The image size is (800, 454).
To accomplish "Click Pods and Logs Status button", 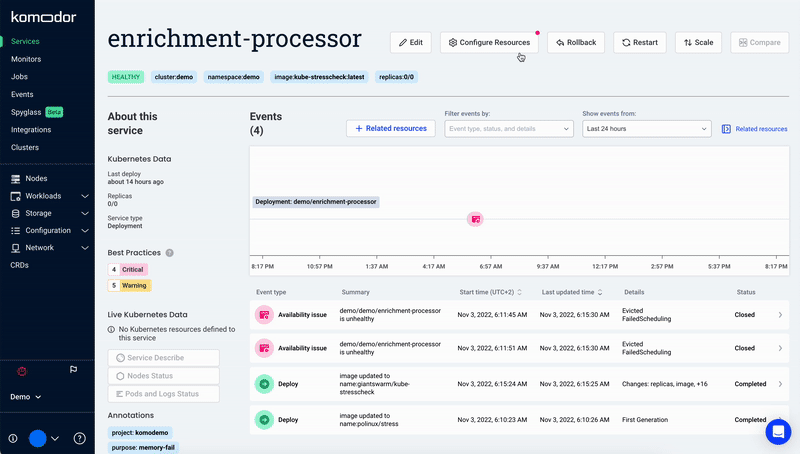I will pyautogui.click(x=164, y=394).
